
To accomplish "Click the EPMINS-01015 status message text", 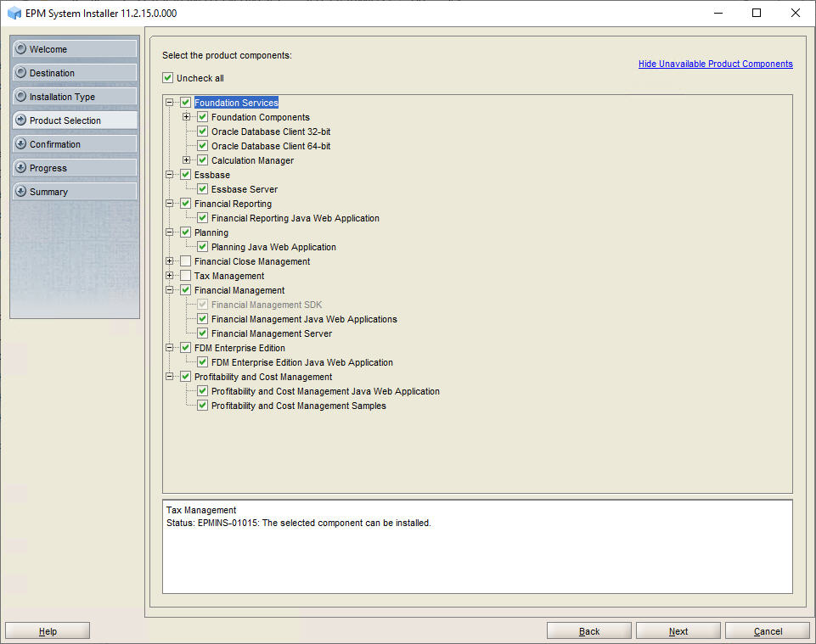I will pos(298,523).
